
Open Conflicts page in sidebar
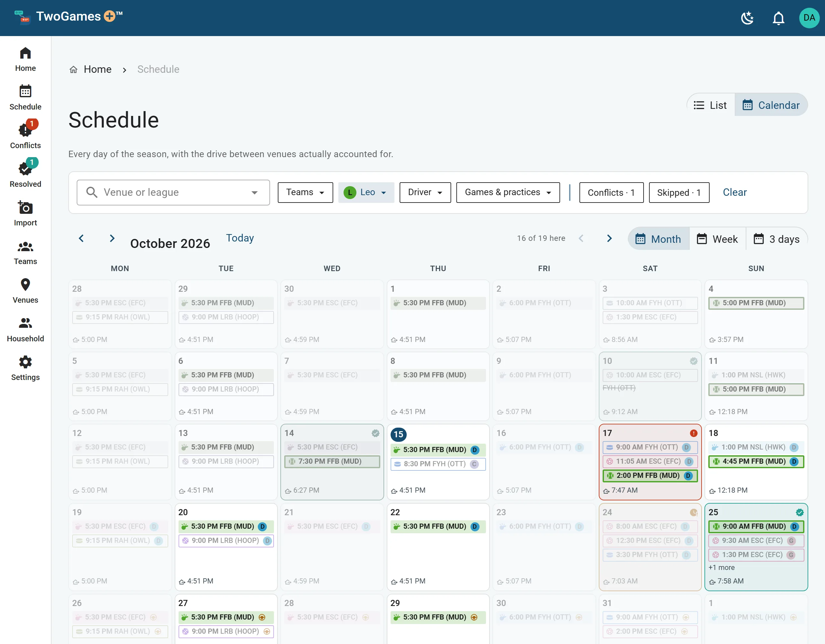click(x=25, y=135)
